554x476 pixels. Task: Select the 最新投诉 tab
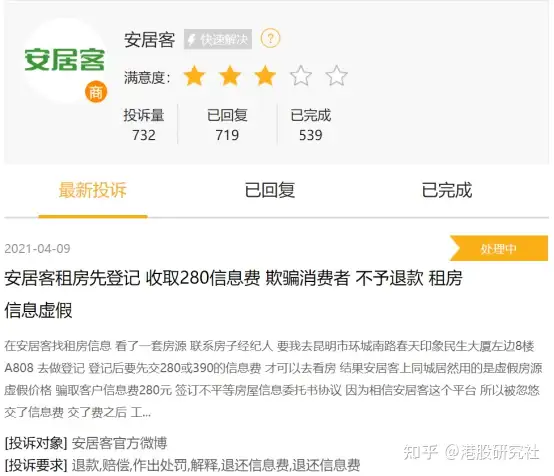point(93,190)
